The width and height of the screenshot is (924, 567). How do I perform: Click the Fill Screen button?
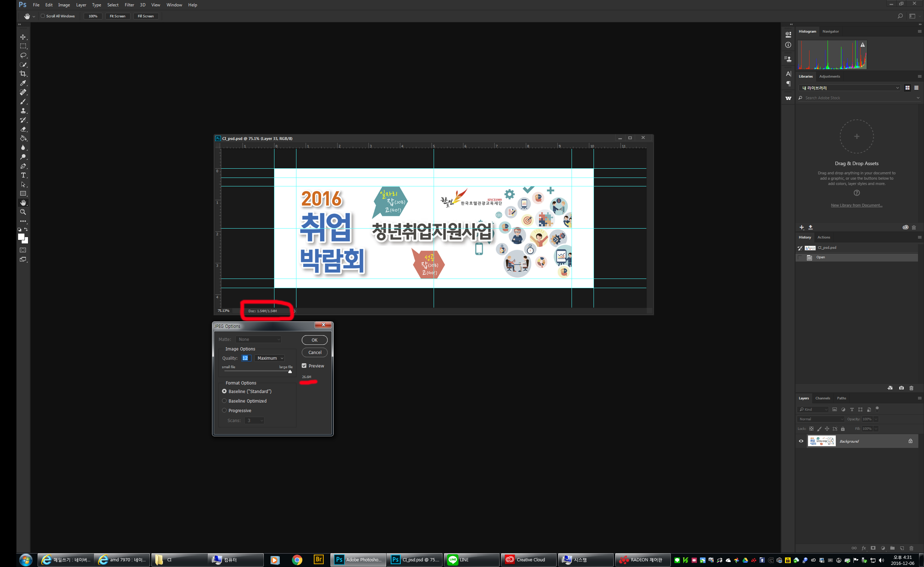[x=146, y=16]
